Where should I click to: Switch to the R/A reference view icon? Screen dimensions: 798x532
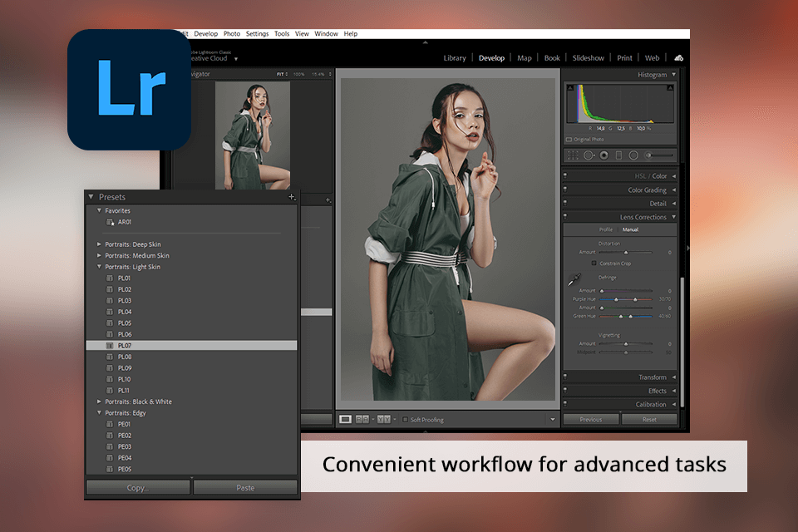[362, 420]
